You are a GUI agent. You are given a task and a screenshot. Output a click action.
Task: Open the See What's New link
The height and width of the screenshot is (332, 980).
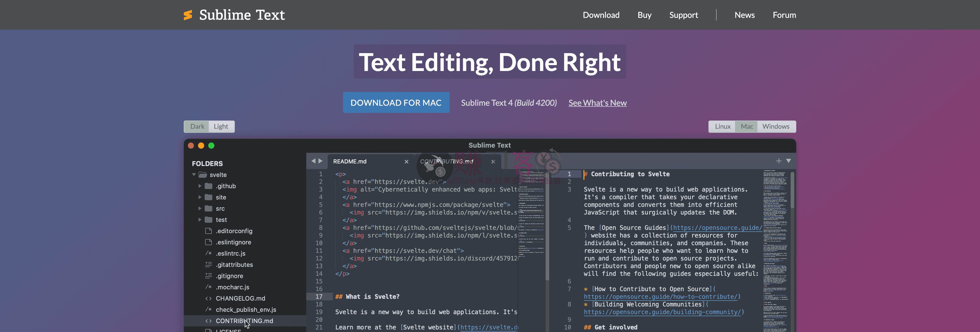point(597,102)
